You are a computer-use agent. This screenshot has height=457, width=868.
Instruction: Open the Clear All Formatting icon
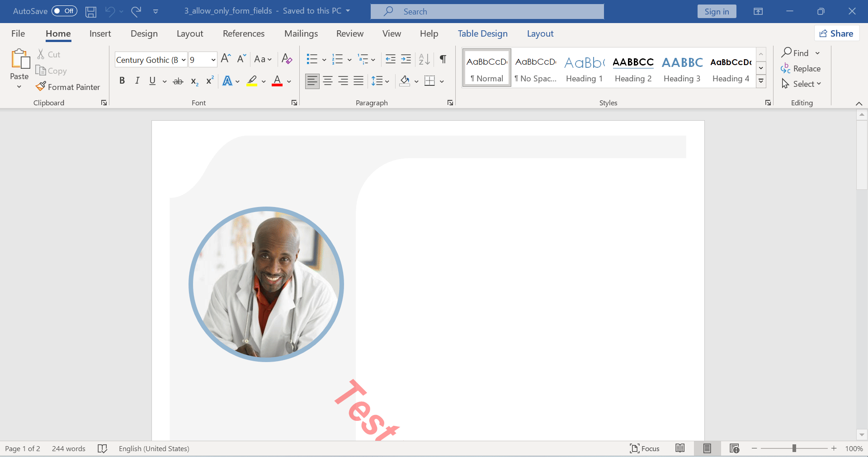pyautogui.click(x=287, y=59)
